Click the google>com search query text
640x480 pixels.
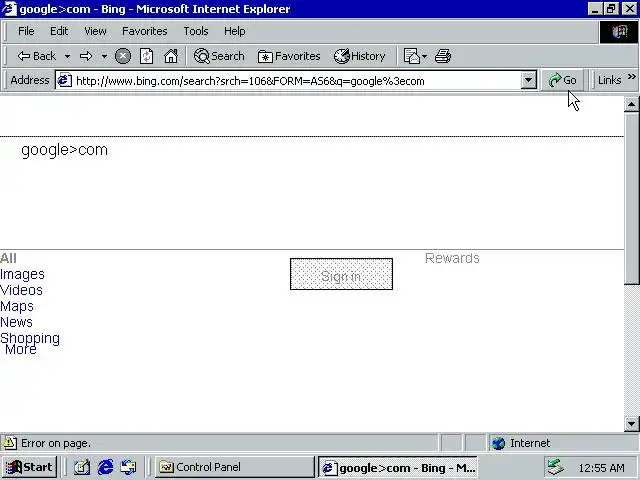click(x=64, y=150)
